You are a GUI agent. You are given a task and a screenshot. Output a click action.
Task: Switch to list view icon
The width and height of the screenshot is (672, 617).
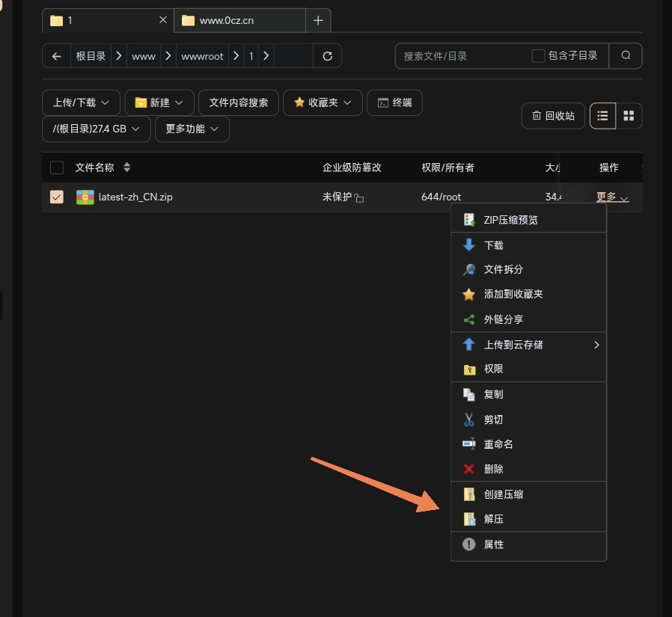click(602, 116)
